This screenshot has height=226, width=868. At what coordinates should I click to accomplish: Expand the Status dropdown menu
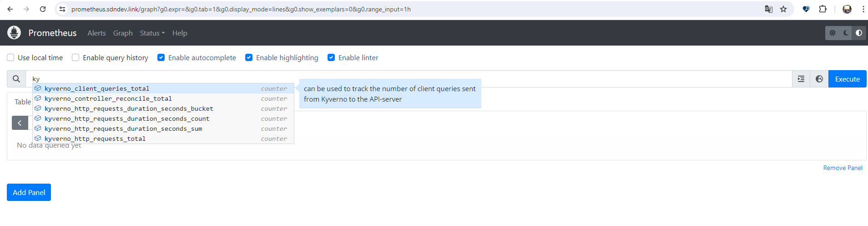pos(152,33)
